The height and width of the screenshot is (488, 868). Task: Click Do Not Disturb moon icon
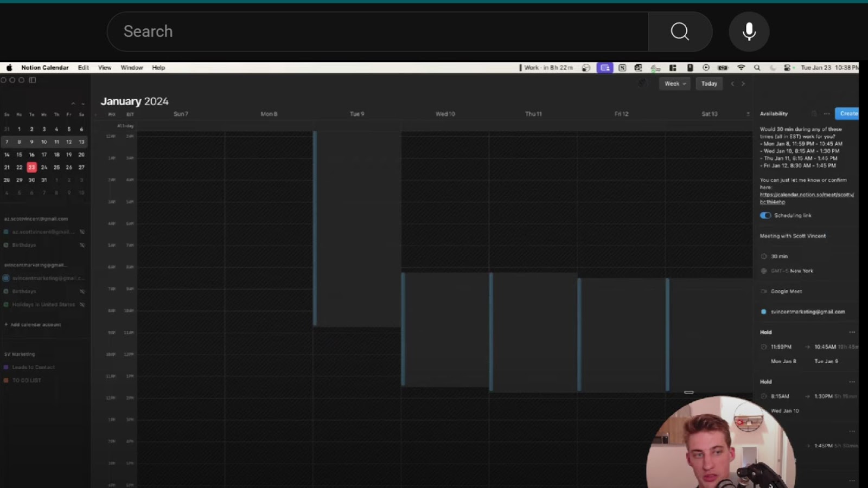[x=773, y=68]
